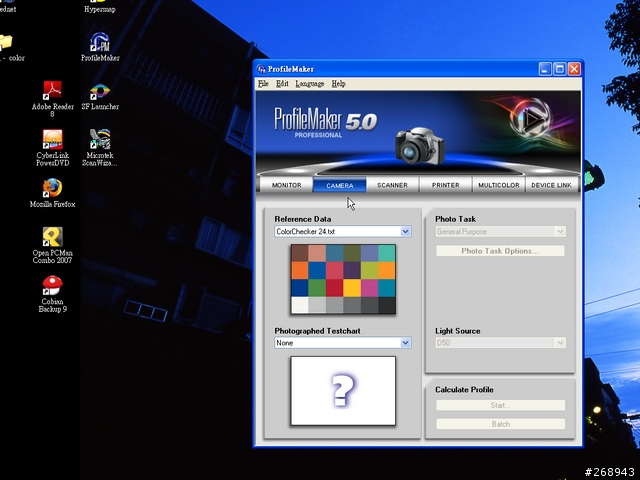Image resolution: width=640 pixels, height=480 pixels.
Task: Open Microtek ScanWizard desktop shortcut
Action: (100, 148)
